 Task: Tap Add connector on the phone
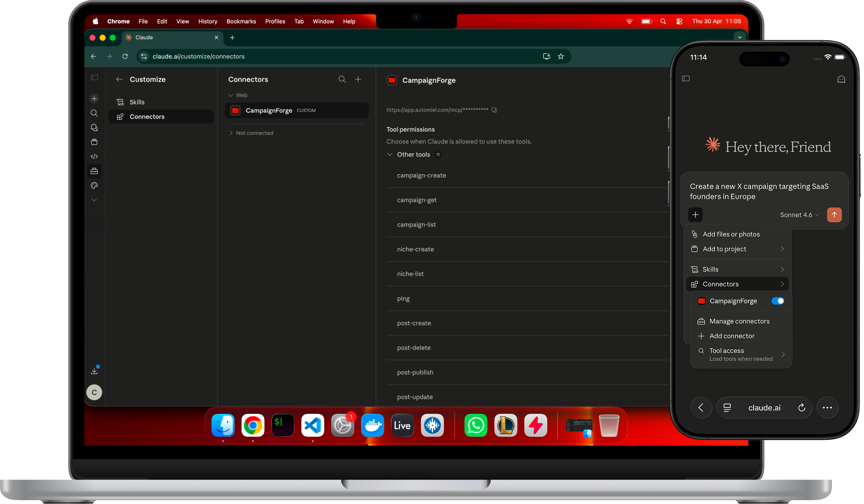click(741, 336)
